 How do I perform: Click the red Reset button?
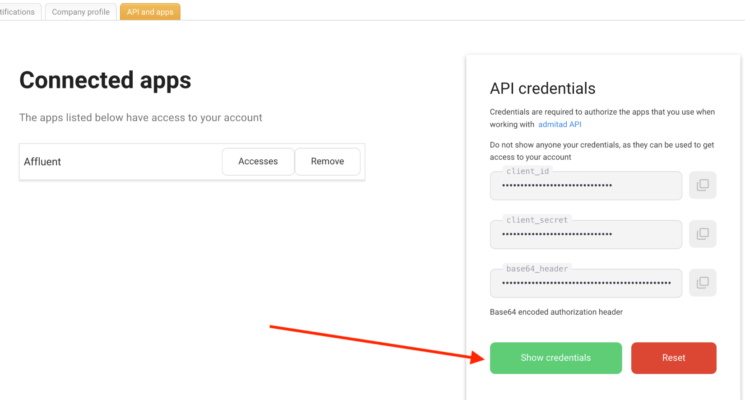tap(673, 358)
